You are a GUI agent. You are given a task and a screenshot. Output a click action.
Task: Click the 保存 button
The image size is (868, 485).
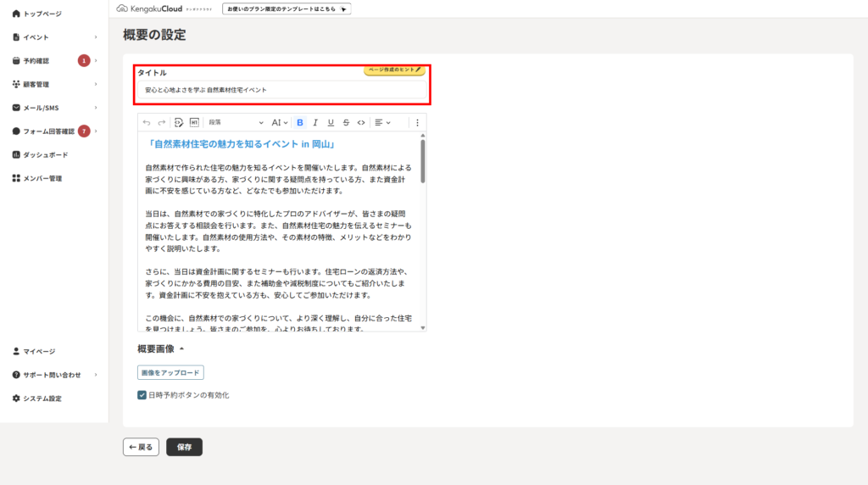(x=184, y=447)
